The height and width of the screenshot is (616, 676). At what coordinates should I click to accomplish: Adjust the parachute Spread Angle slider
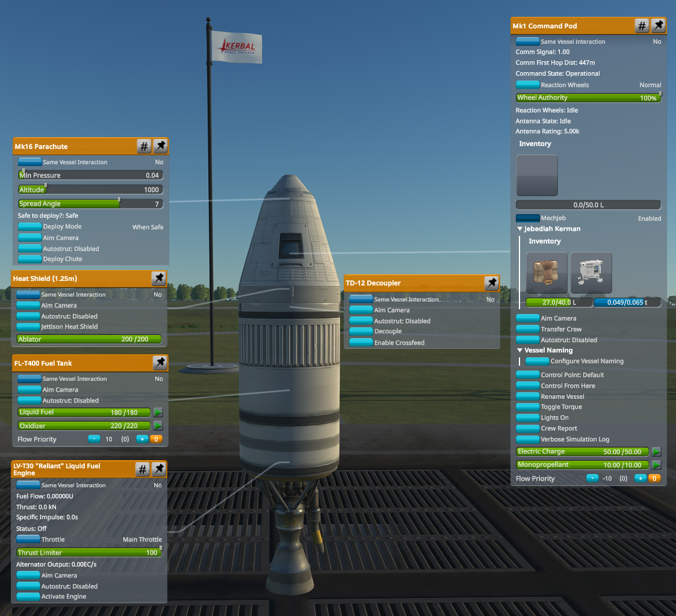(x=90, y=204)
